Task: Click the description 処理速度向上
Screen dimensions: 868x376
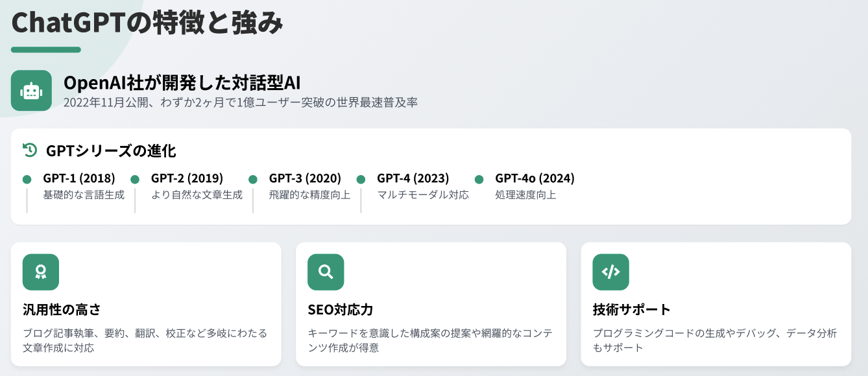Action: pos(525,194)
